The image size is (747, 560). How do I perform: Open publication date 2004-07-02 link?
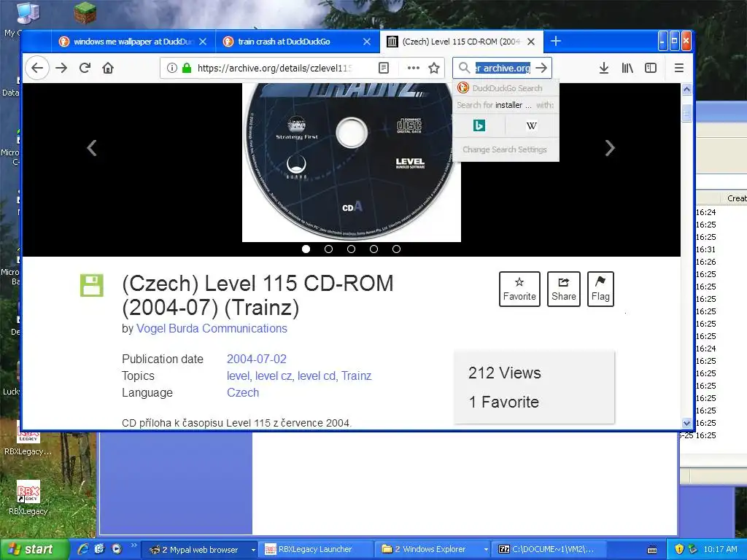tap(256, 359)
